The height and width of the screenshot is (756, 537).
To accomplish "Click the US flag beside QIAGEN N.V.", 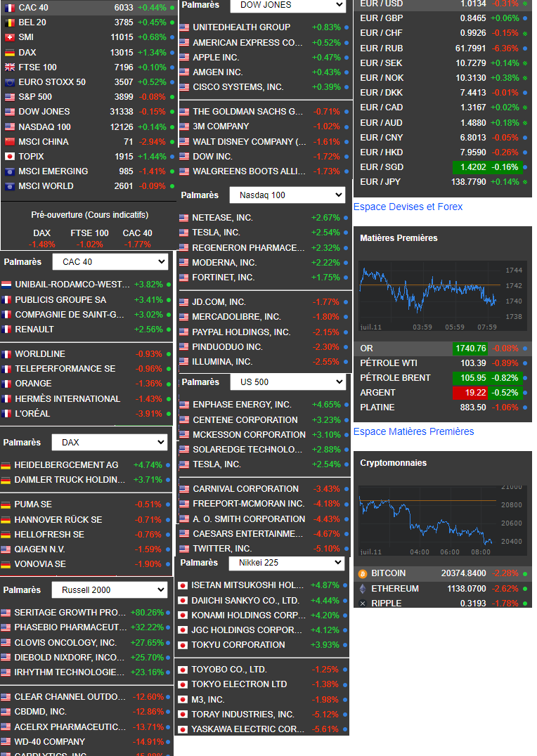I will pos(6,549).
